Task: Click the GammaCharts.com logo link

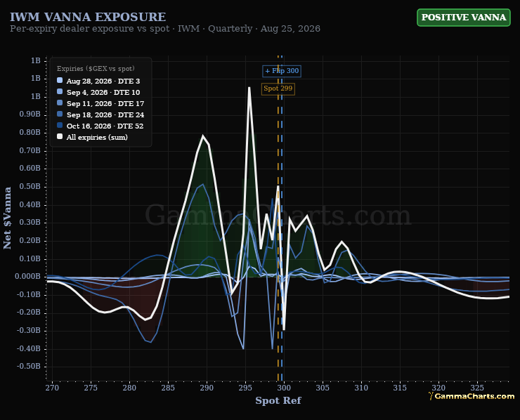Action: [x=472, y=396]
